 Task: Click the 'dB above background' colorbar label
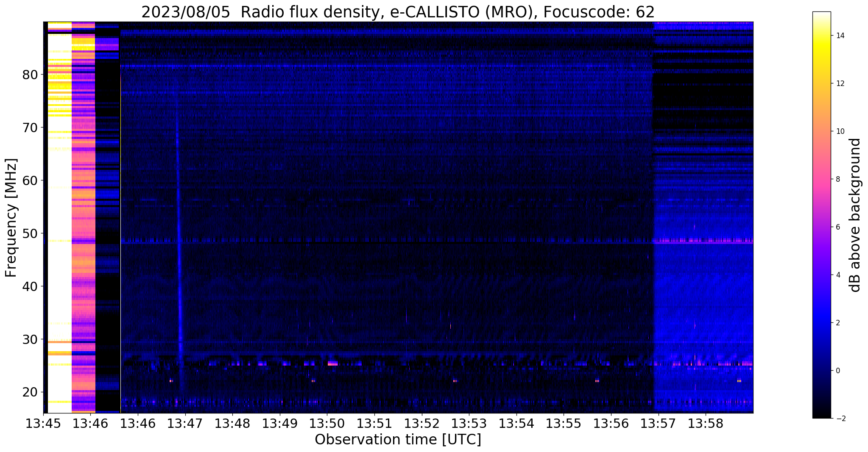tap(855, 215)
